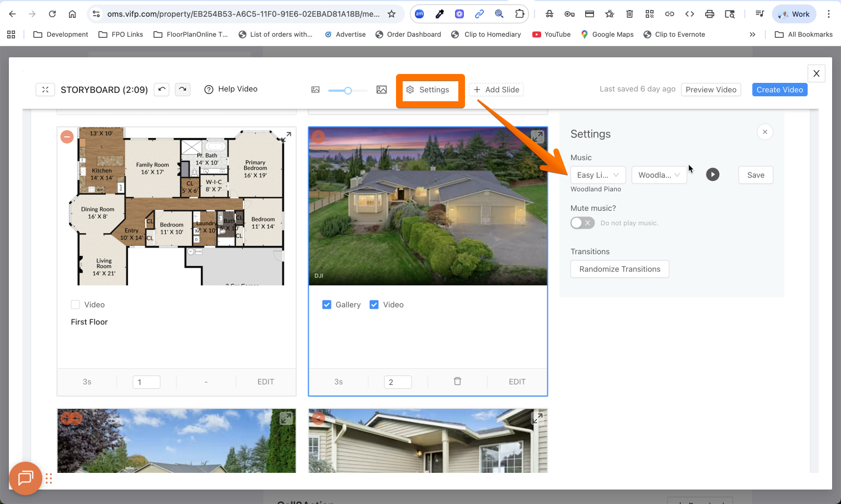Viewport: 841px width, 504px height.
Task: Show more bookmarks with the overflow chevron
Action: point(752,34)
